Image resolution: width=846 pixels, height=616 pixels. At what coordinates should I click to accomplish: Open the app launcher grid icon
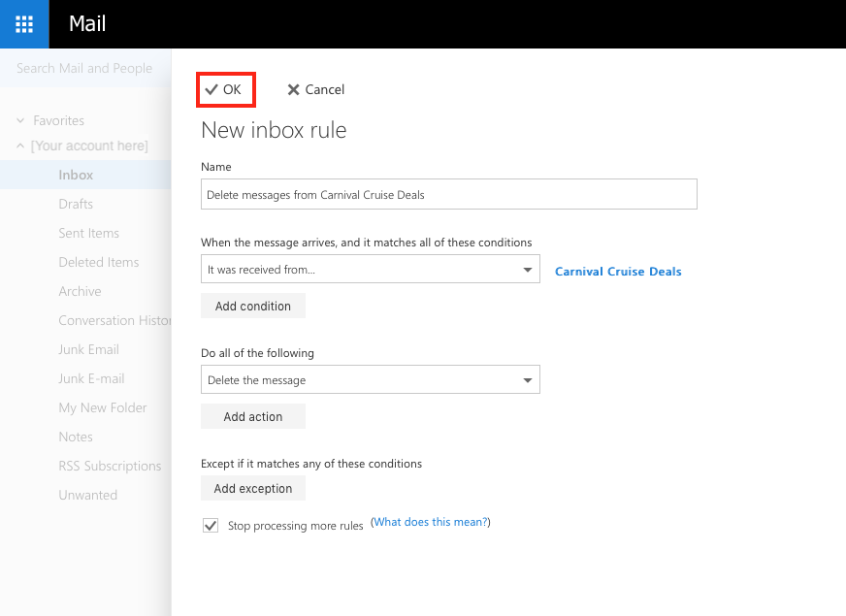pyautogui.click(x=24, y=24)
